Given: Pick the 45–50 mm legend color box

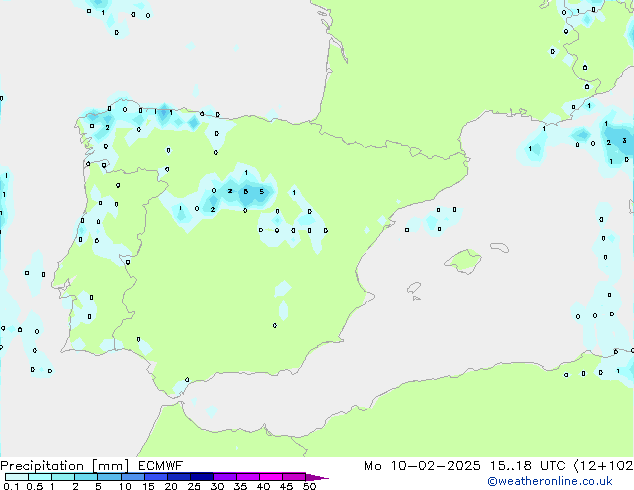Looking at the screenshot, I should (x=294, y=477).
